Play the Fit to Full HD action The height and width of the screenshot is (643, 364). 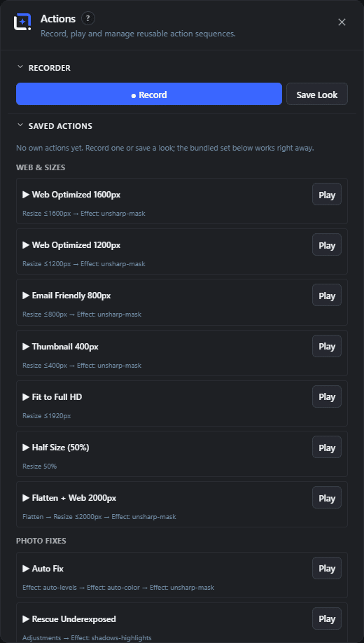[327, 396]
